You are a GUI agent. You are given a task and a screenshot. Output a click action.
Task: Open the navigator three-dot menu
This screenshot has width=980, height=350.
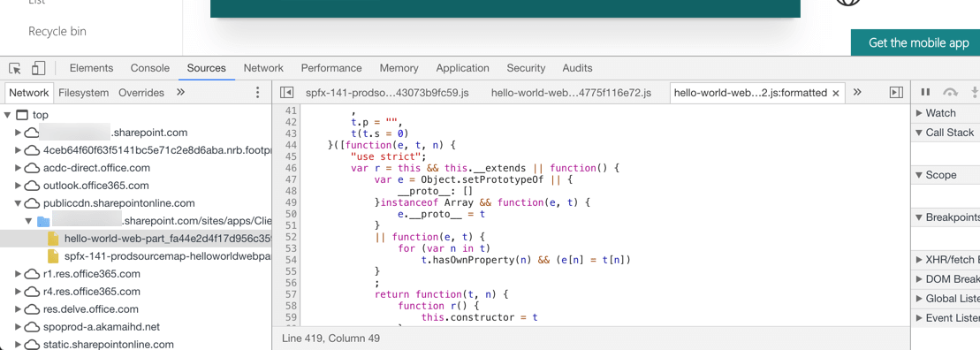click(257, 93)
